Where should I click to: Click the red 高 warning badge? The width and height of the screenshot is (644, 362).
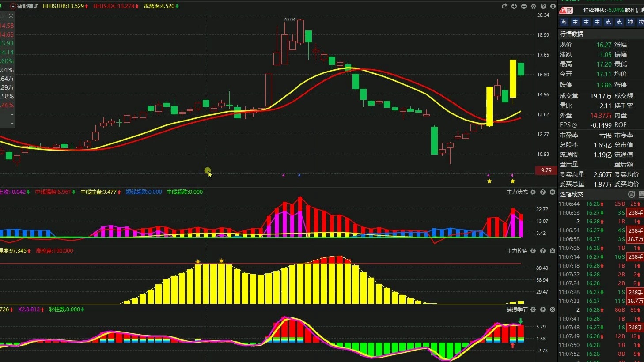click(x=566, y=10)
